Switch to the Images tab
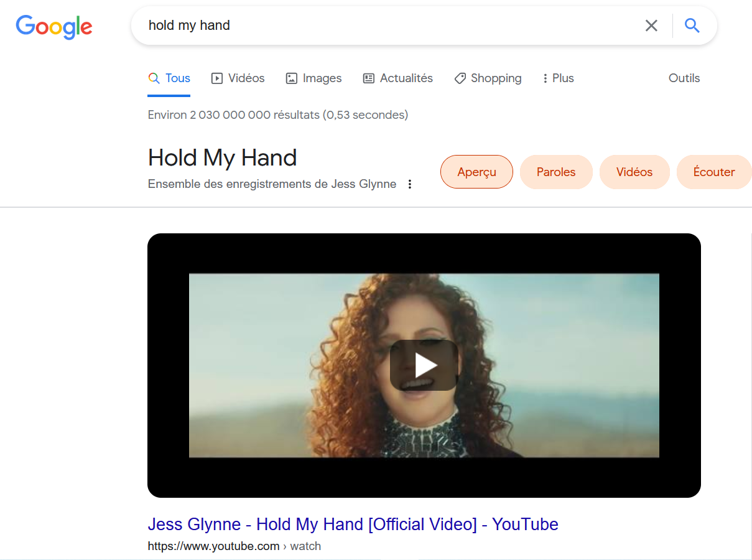The height and width of the screenshot is (560, 752). pos(313,78)
